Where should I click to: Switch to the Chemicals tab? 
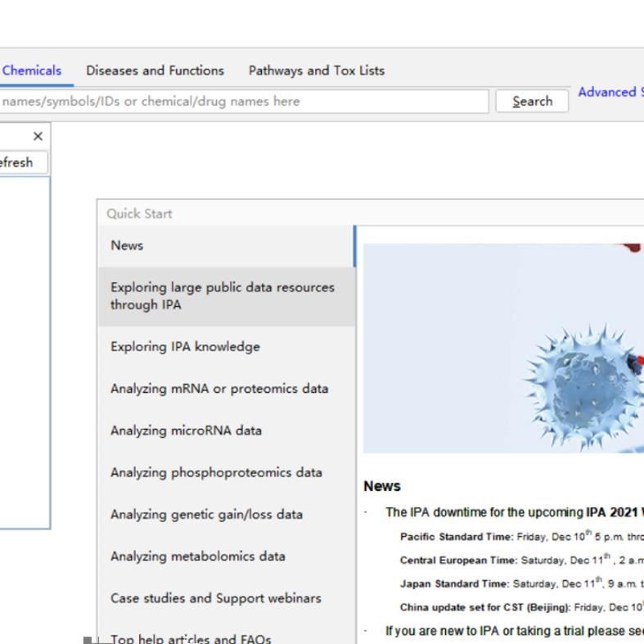(x=32, y=70)
